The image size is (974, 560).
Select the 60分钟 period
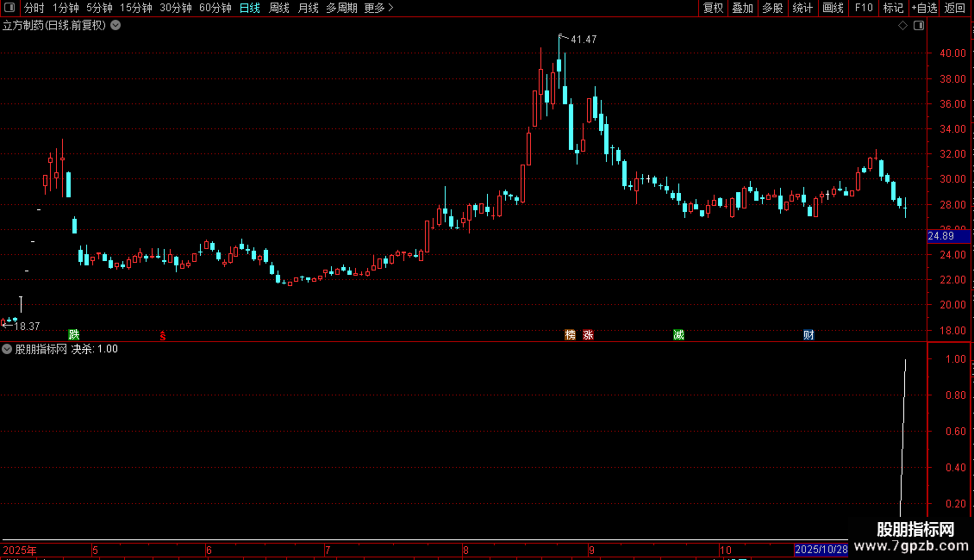point(215,8)
